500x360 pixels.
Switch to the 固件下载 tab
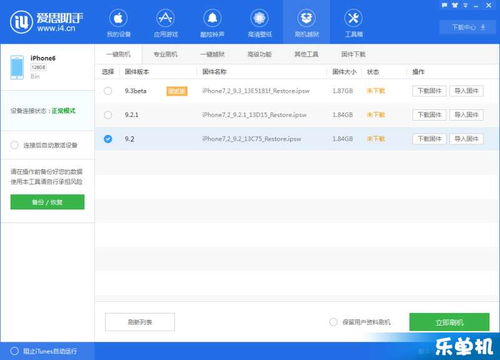[353, 54]
